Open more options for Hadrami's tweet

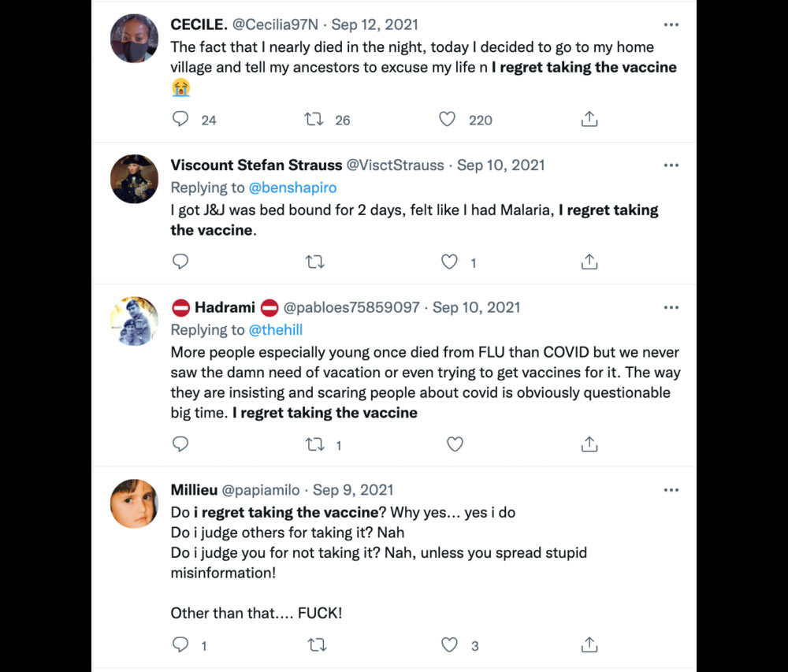671,307
